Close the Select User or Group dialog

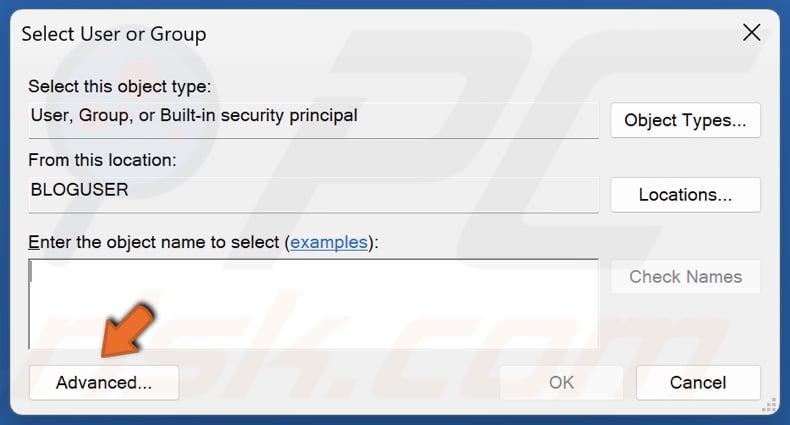(x=751, y=33)
